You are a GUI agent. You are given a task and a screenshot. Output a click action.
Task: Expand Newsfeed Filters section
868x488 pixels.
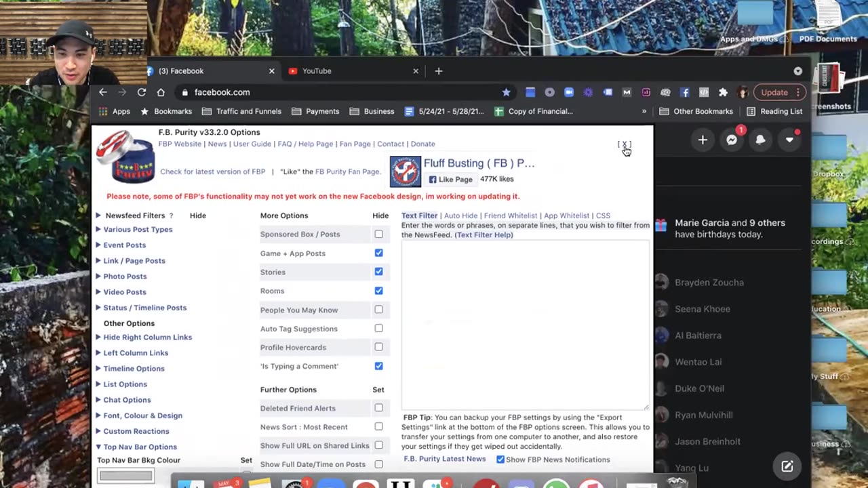(x=98, y=216)
